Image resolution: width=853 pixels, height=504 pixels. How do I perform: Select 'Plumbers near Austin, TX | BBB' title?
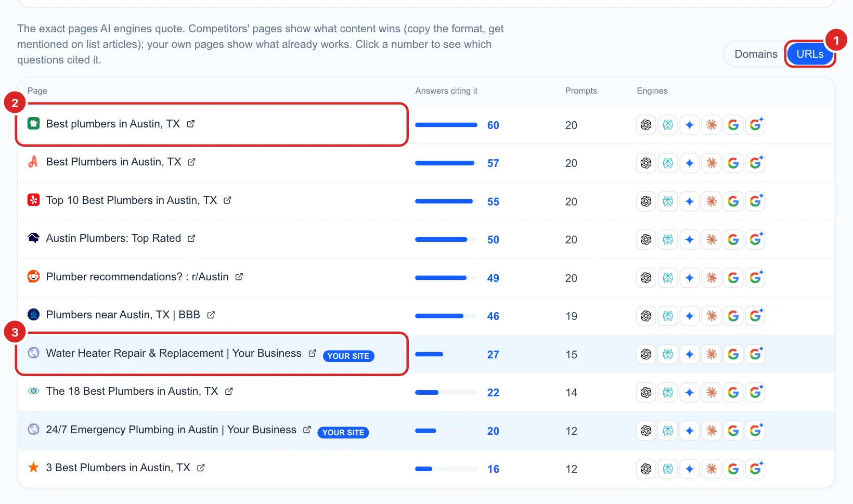click(123, 315)
